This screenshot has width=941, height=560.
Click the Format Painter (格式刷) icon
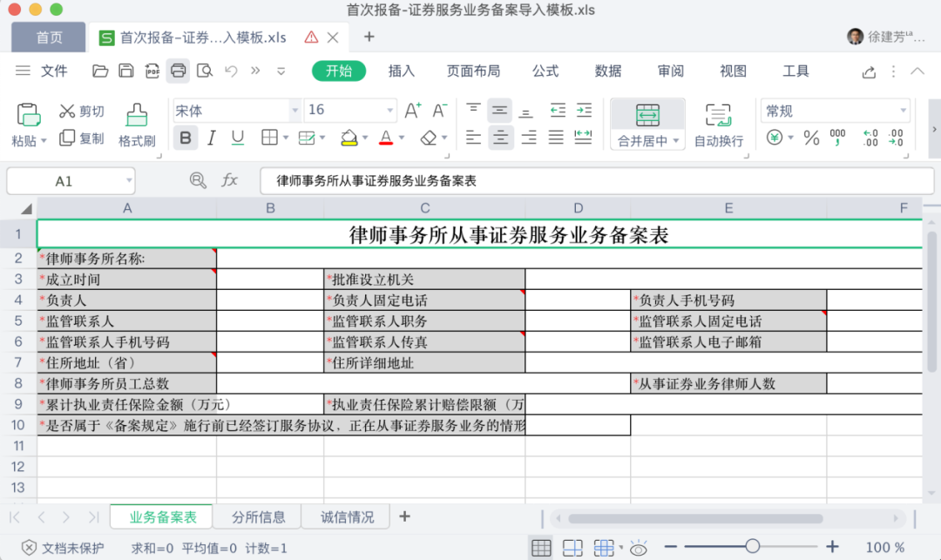(137, 114)
